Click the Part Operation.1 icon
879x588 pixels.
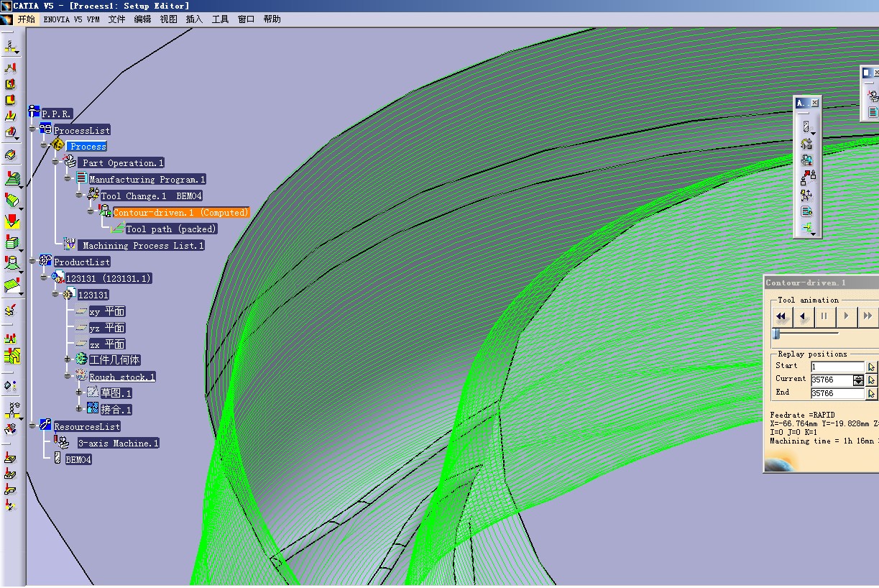[x=70, y=162]
